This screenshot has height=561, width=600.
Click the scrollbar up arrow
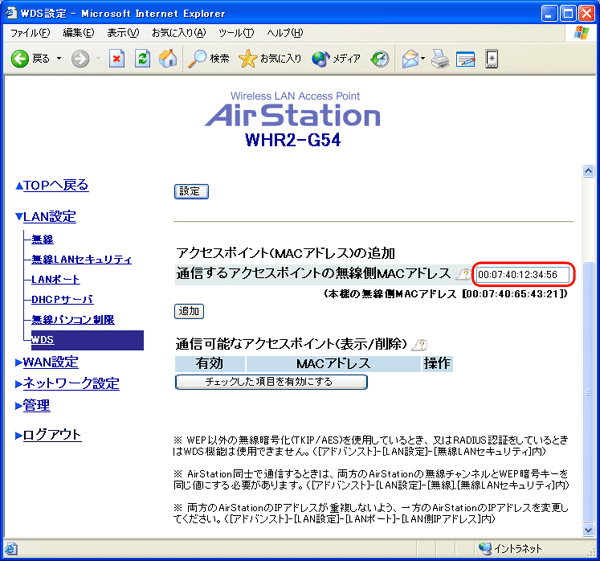click(x=588, y=171)
